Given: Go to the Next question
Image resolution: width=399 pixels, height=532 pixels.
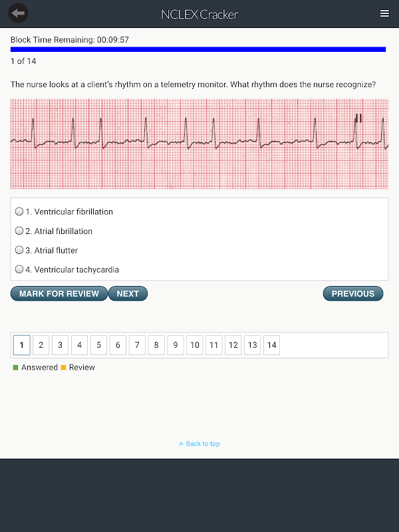Looking at the screenshot, I should tap(128, 293).
